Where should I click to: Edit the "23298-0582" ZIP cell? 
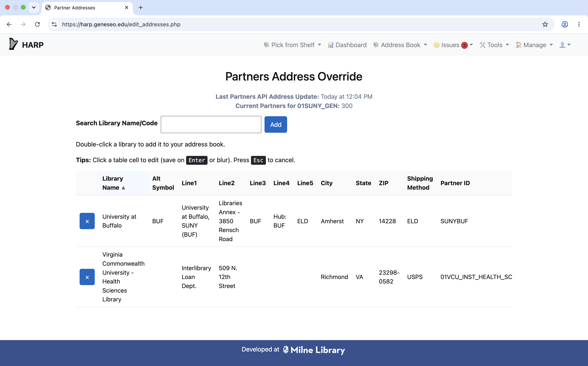tap(389, 277)
